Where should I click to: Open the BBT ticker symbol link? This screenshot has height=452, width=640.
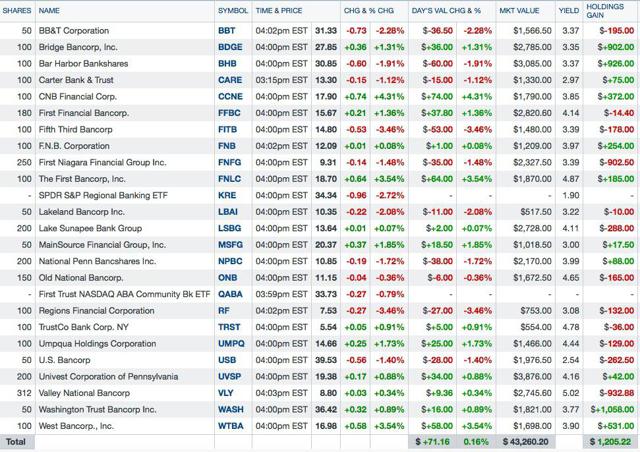pos(227,31)
